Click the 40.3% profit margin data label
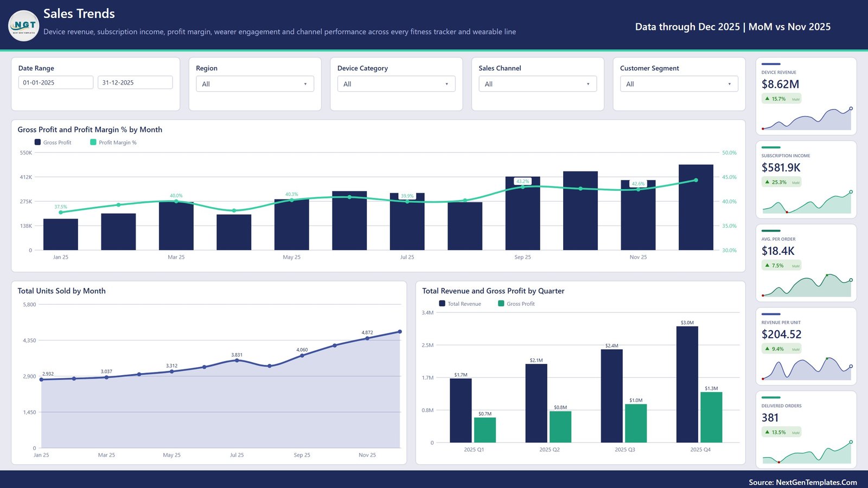 (292, 194)
